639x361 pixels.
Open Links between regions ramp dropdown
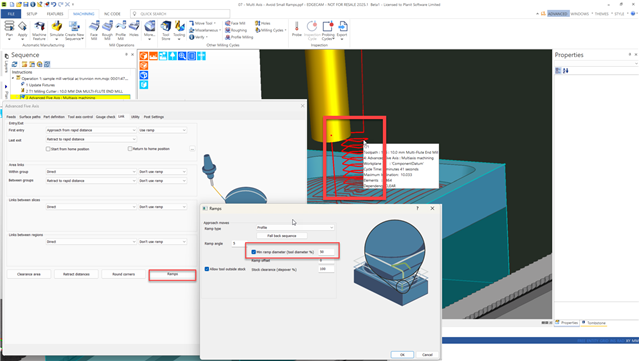[163, 242]
